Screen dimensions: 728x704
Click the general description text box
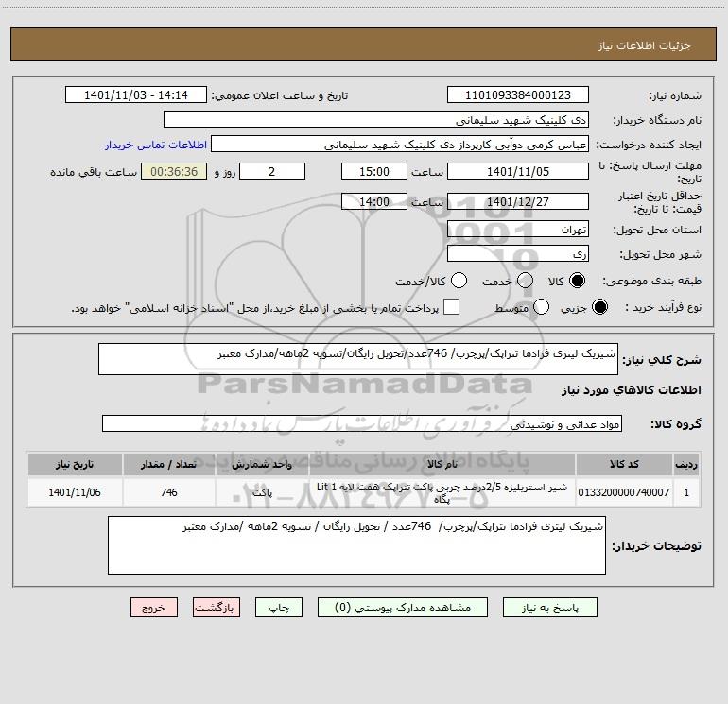(358, 359)
